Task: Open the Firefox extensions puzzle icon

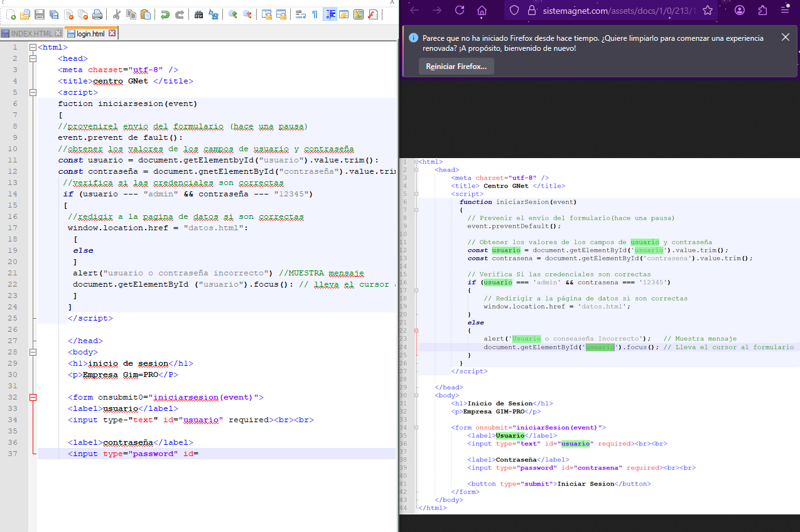Action: tap(762, 10)
